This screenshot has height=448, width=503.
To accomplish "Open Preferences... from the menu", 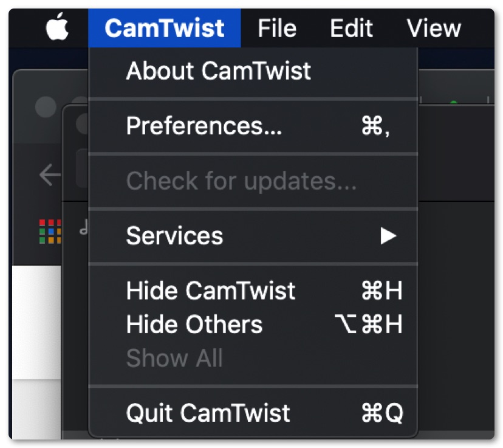I will click(204, 126).
